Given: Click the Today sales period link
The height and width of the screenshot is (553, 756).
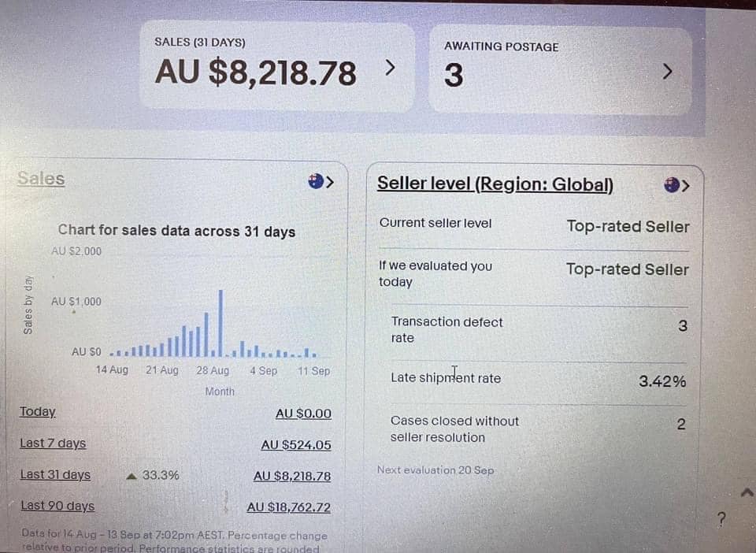Looking at the screenshot, I should 38,412.
